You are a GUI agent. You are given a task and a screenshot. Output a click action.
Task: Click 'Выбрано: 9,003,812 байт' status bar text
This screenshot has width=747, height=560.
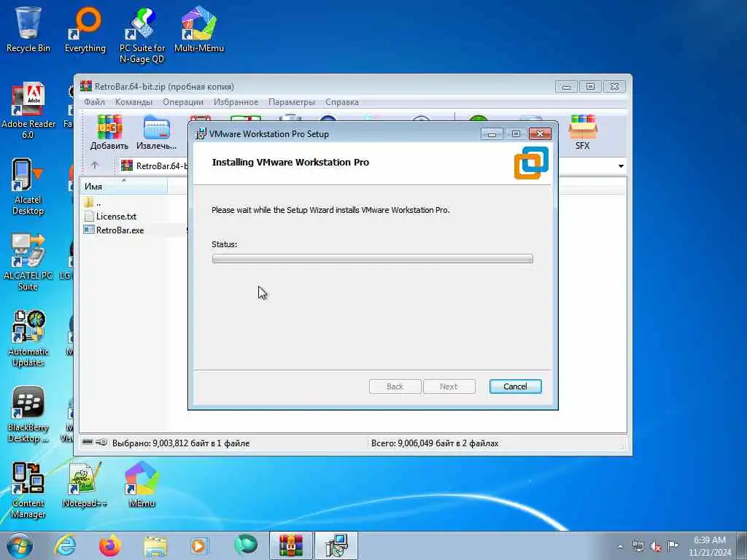coord(181,443)
